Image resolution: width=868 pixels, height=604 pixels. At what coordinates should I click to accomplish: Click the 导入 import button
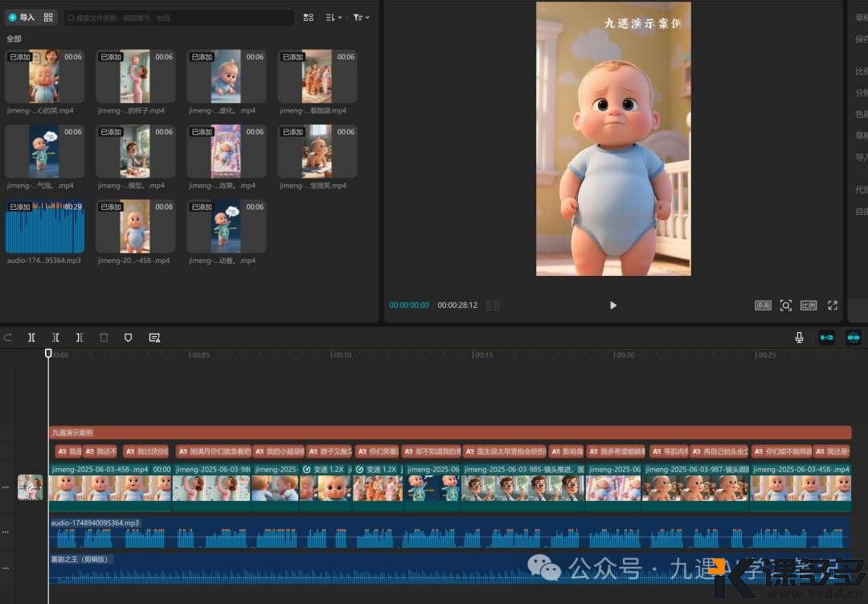coord(23,18)
